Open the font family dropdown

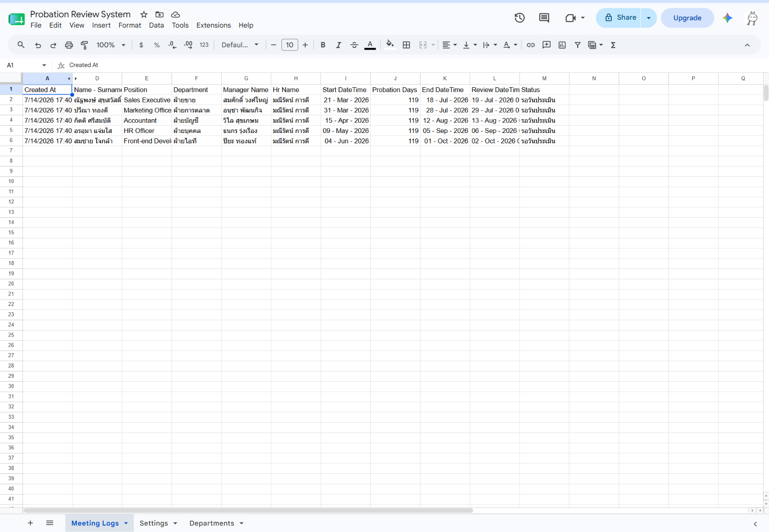(x=240, y=45)
